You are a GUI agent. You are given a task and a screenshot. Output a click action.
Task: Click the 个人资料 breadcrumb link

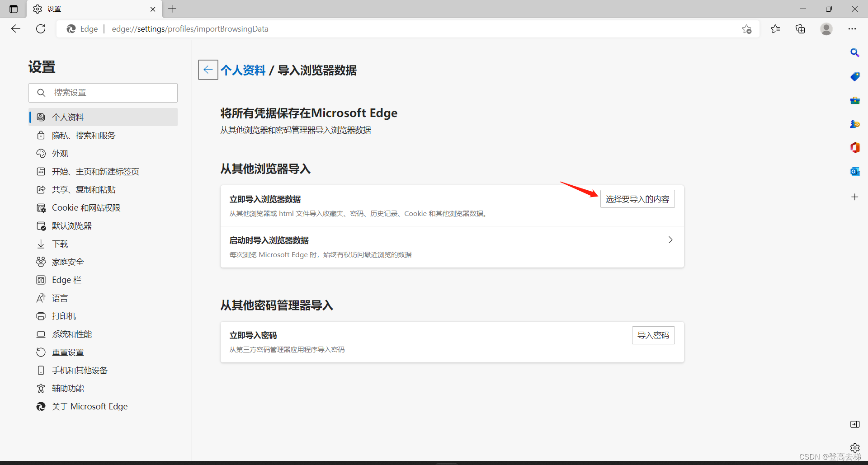pos(243,70)
